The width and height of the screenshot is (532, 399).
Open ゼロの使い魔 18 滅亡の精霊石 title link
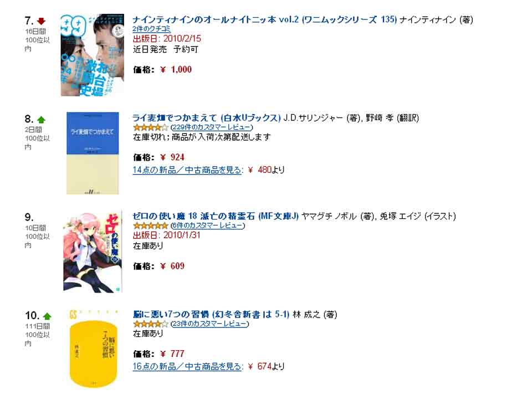(216, 216)
